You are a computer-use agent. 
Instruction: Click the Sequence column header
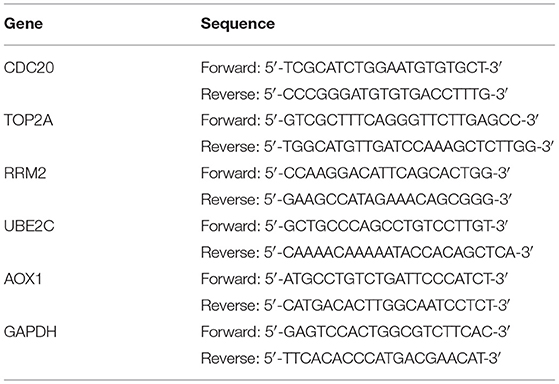pyautogui.click(x=238, y=24)
